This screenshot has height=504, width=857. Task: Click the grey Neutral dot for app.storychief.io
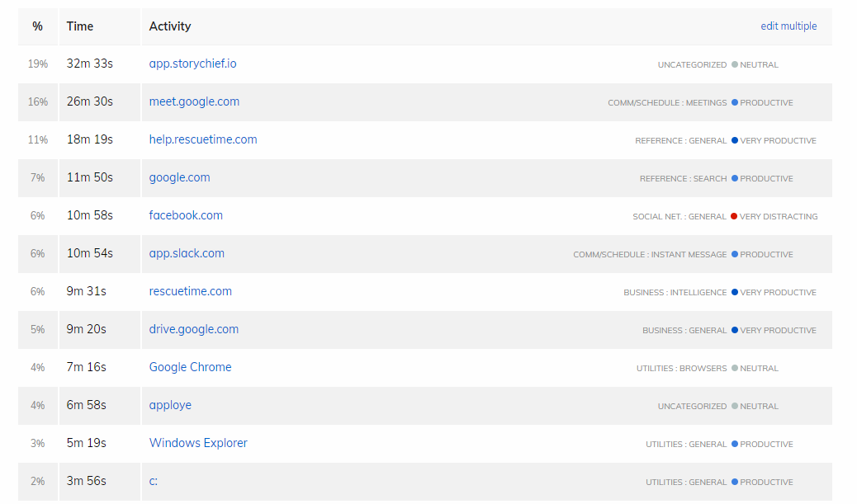734,65
